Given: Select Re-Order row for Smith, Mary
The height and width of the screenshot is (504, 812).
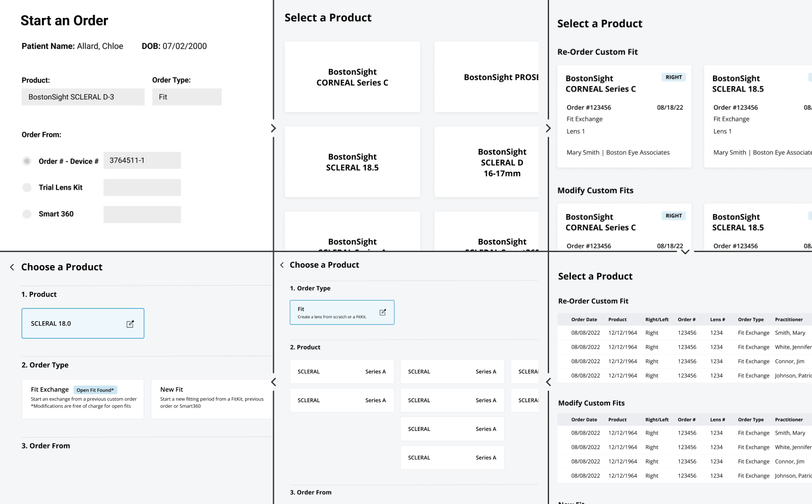Looking at the screenshot, I should point(685,333).
